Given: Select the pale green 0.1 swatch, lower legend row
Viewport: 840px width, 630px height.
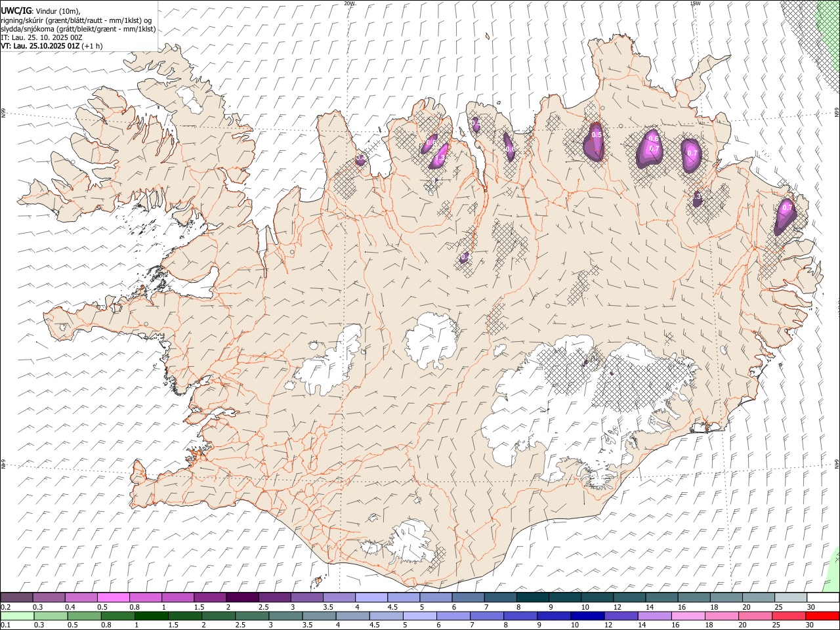Looking at the screenshot, I should point(17,616).
